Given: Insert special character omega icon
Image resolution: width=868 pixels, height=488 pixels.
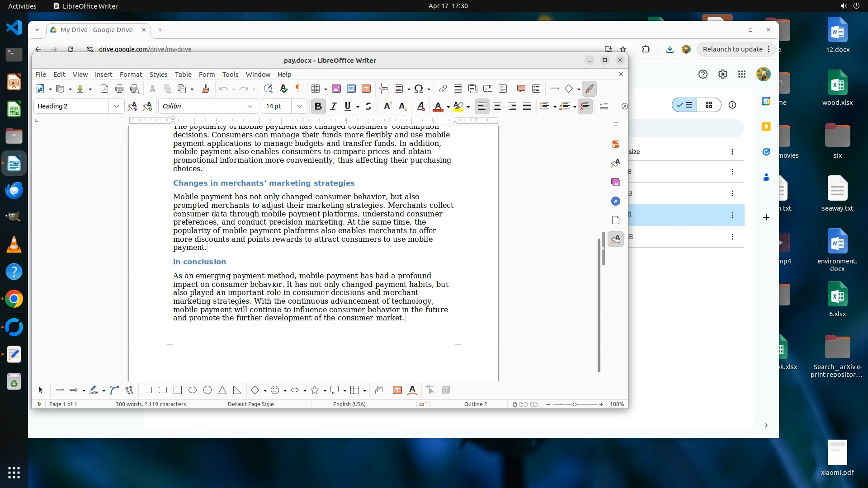Looking at the screenshot, I should (419, 89).
